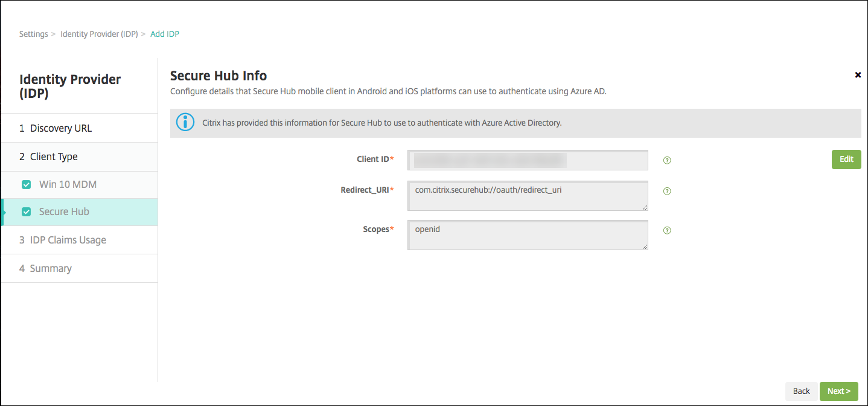The height and width of the screenshot is (406, 868).
Task: Click the Redirect_URI text area
Action: (528, 196)
